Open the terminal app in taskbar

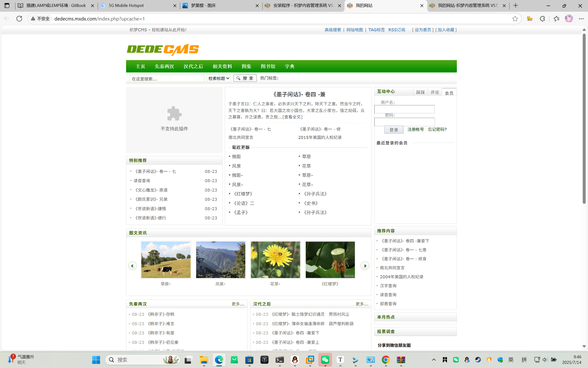point(280,360)
